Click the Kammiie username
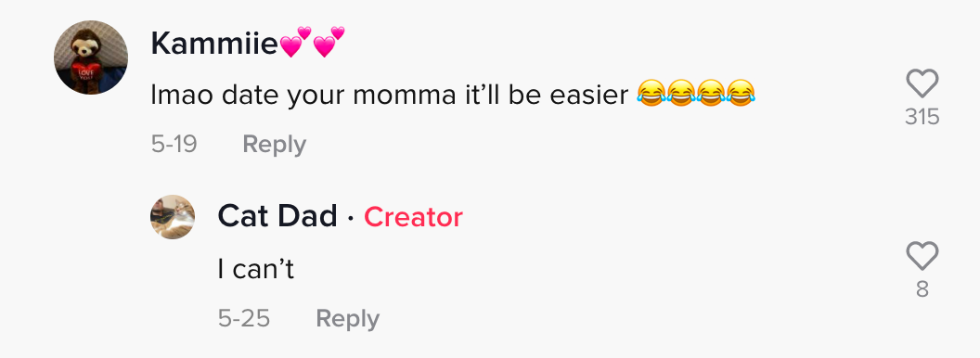This screenshot has height=358, width=980. pos(213,44)
